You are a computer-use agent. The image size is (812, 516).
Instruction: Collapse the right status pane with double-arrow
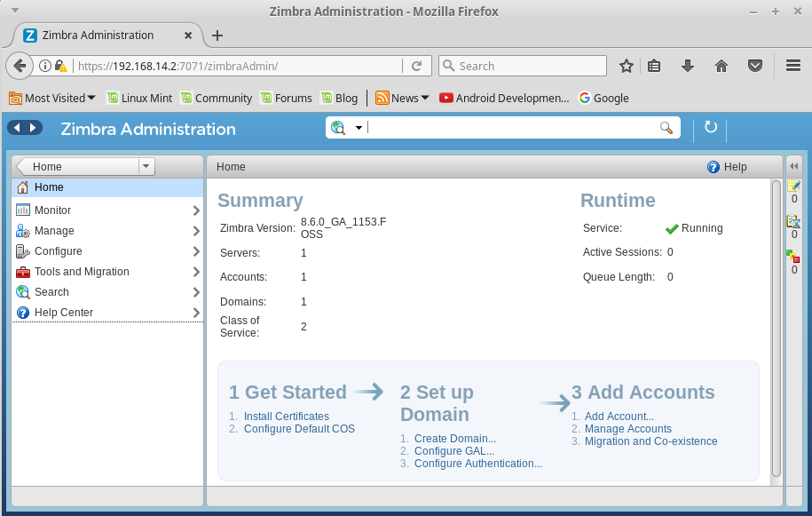794,166
